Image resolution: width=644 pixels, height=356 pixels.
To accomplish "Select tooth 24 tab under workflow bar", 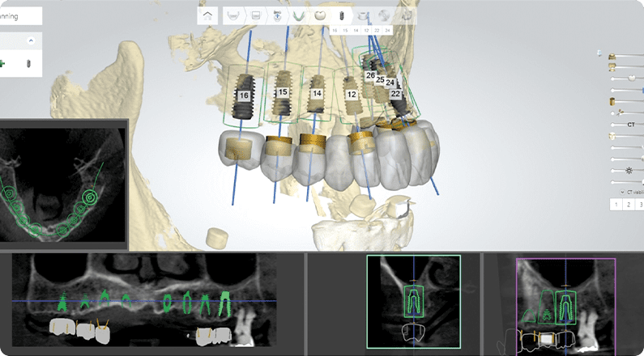I will tap(387, 30).
